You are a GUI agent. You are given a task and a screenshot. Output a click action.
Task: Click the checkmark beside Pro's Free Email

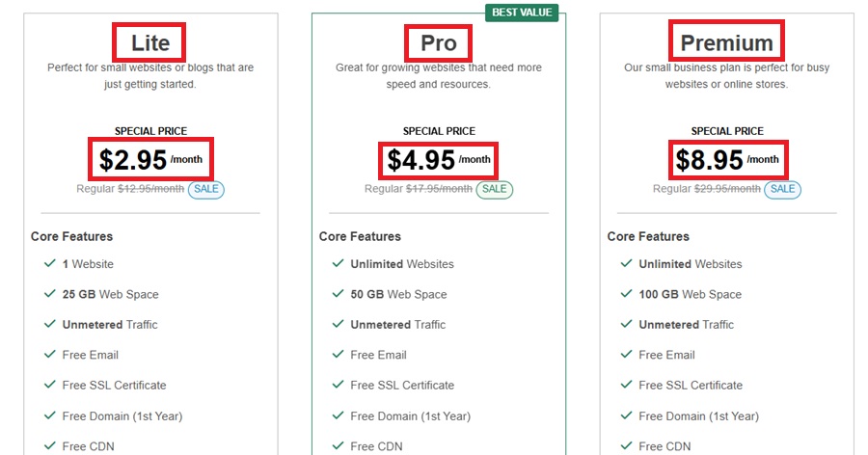point(338,355)
